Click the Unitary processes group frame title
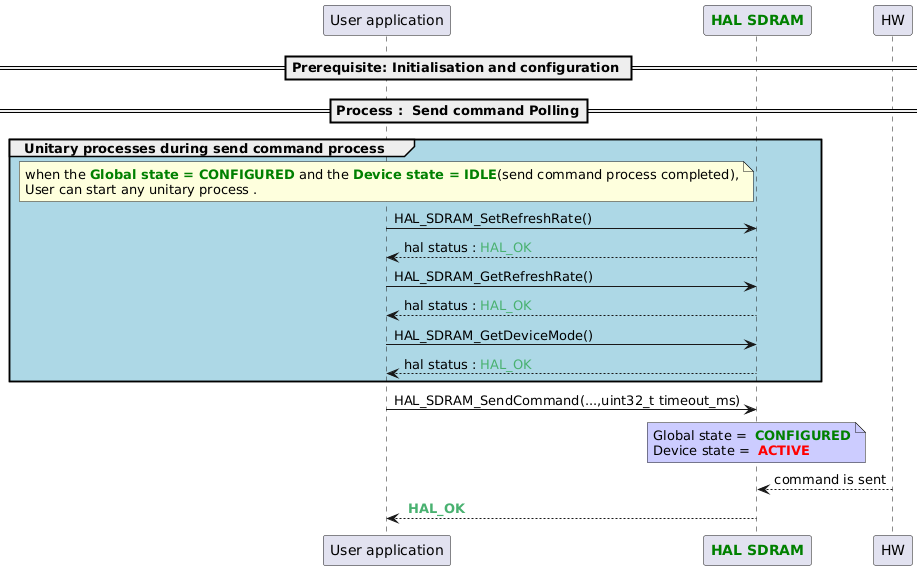Image resolution: width=923 pixels, height=570 pixels. coord(204,148)
